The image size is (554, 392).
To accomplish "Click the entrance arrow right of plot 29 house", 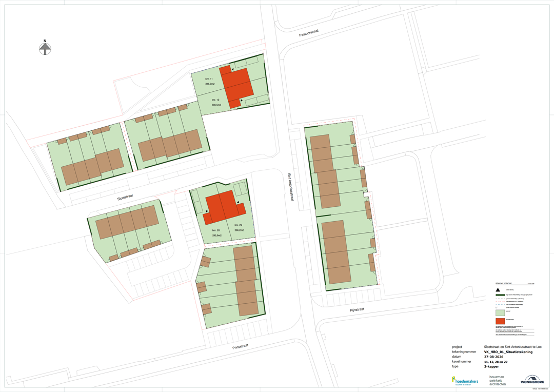I will tap(238, 203).
